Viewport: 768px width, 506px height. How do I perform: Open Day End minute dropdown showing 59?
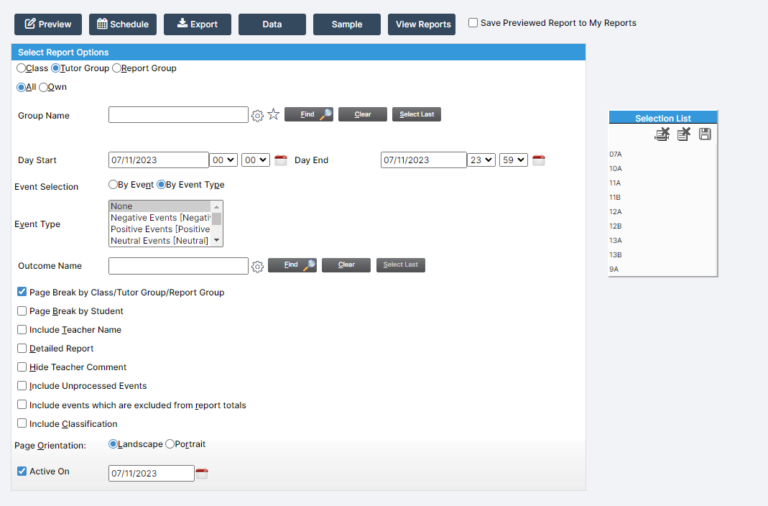513,160
